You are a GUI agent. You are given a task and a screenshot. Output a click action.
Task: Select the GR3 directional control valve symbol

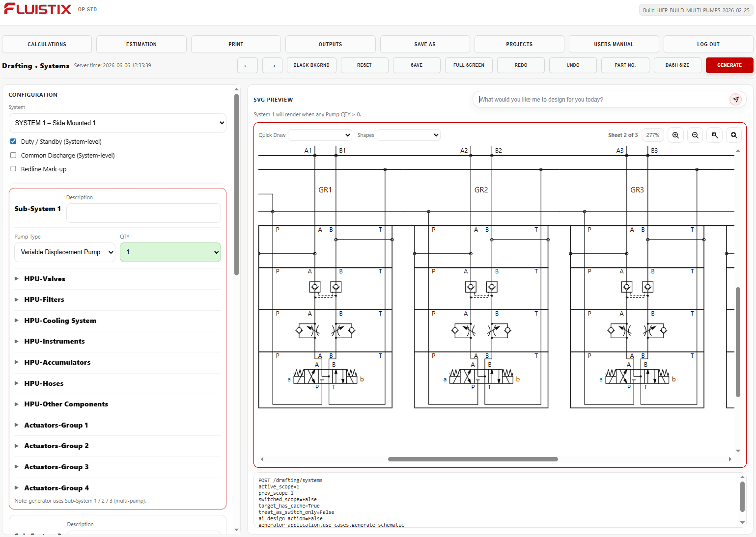pyautogui.click(x=637, y=376)
